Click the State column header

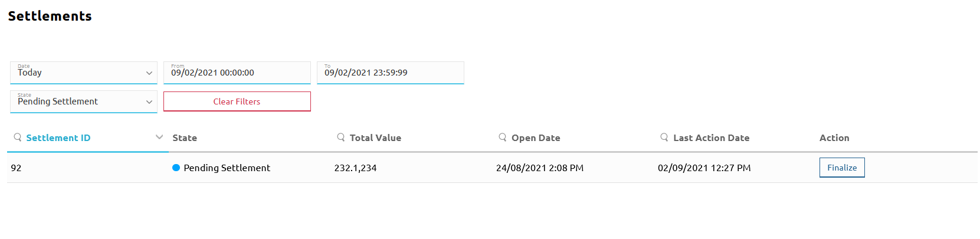185,138
